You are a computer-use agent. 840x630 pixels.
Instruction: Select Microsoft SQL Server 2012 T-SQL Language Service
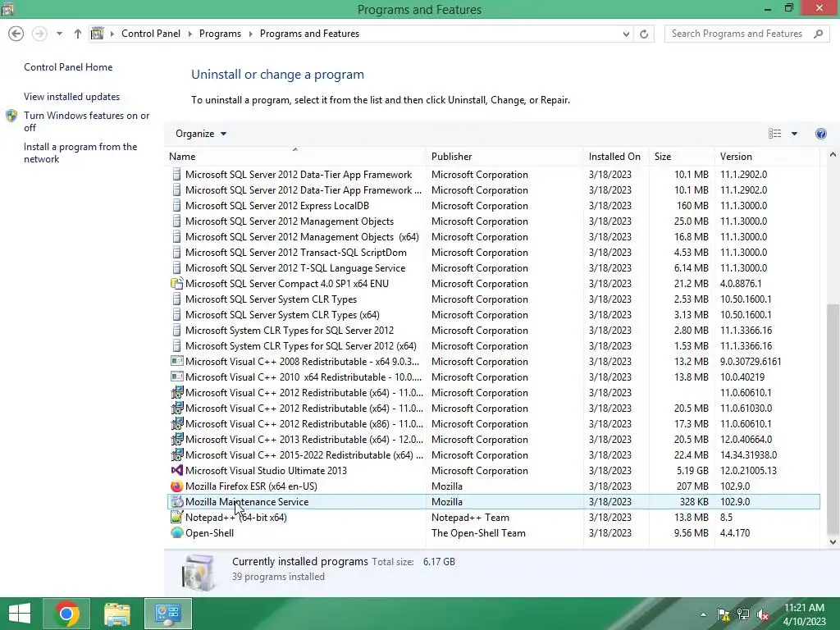click(494, 268)
